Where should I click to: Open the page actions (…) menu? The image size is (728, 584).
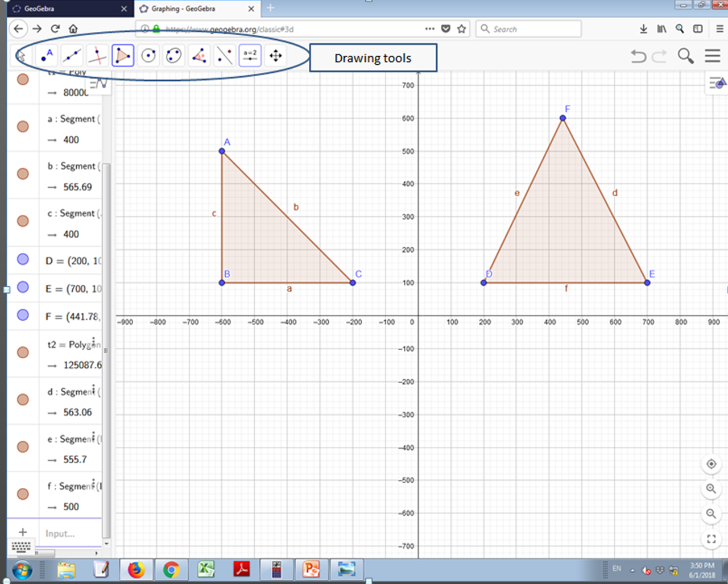(x=428, y=28)
